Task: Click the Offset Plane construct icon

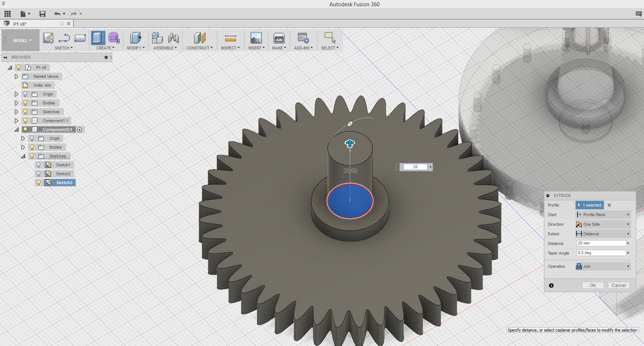Action: [x=199, y=38]
